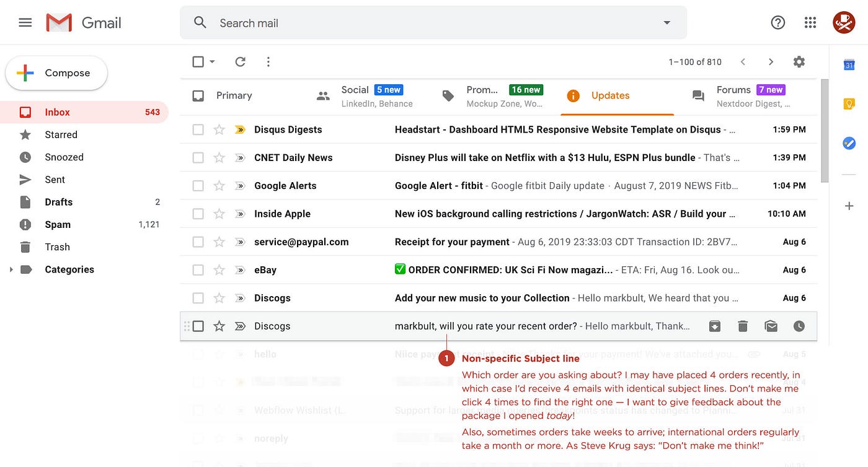
Task: Open the More options three-dot menu
Action: pos(268,62)
